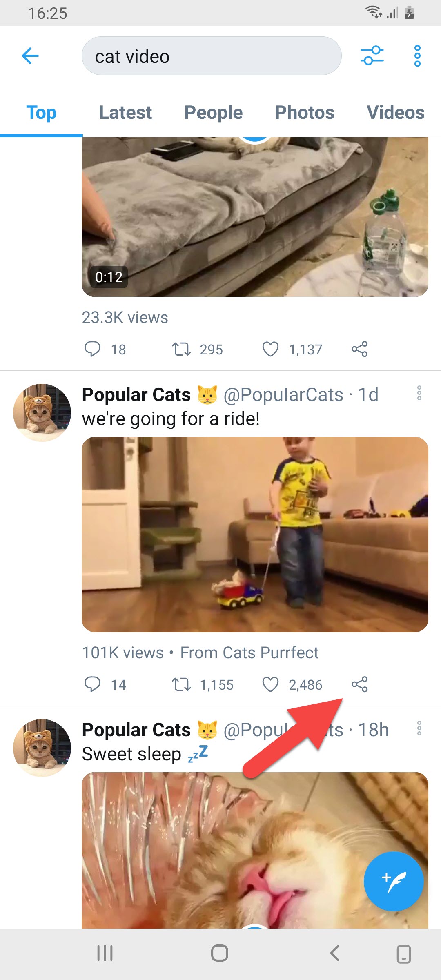The height and width of the screenshot is (980, 441).
Task: Expand options for "we're going for a ride!" tweet
Action: (x=419, y=393)
